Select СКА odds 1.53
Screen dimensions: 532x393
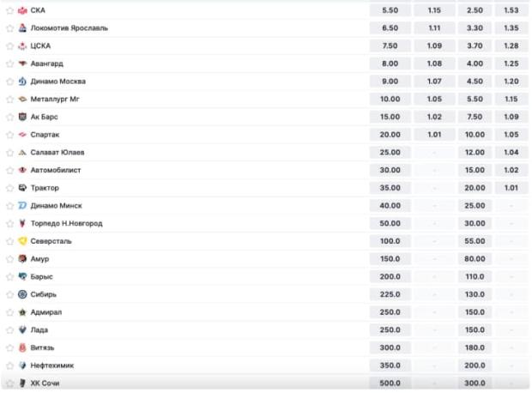[x=511, y=10]
